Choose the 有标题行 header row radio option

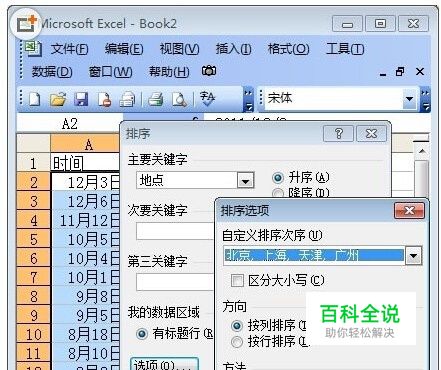click(x=142, y=333)
